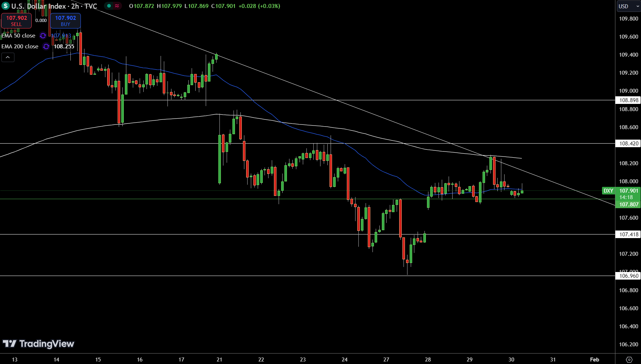Open the TradingView logo link
641x364 pixels.
(x=38, y=343)
